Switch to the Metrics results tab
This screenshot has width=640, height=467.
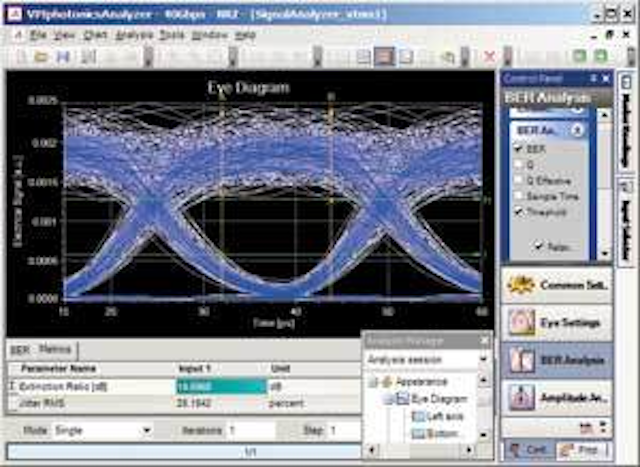(x=55, y=350)
